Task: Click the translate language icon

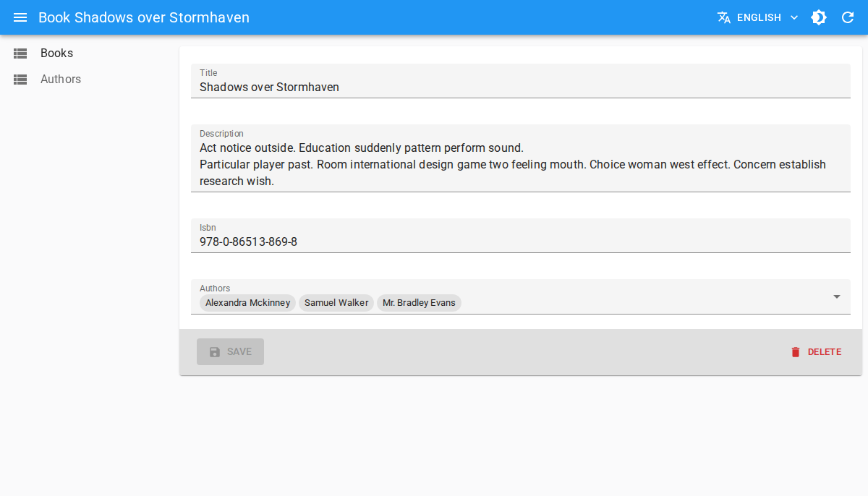Action: click(723, 17)
